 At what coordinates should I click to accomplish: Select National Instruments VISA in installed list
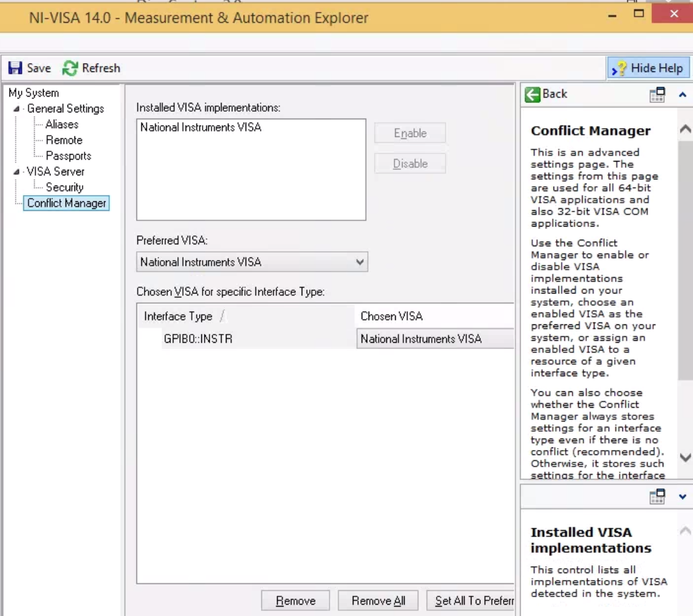click(x=201, y=127)
